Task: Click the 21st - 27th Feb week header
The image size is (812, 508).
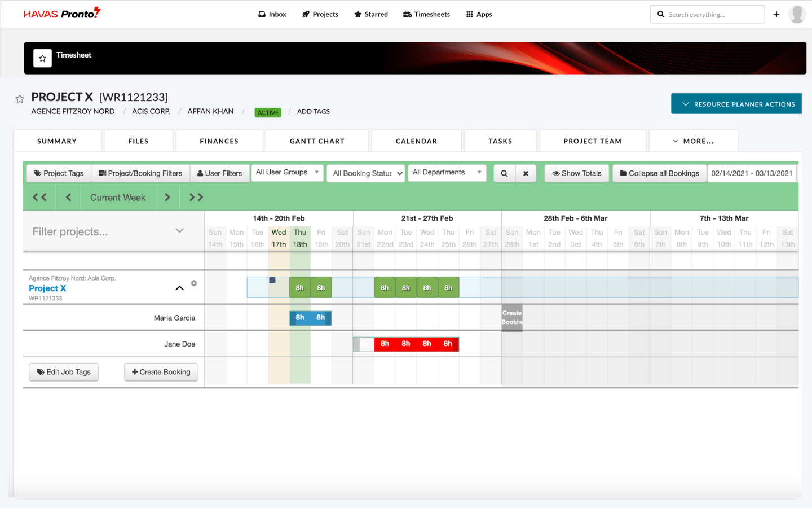Action: [427, 218]
